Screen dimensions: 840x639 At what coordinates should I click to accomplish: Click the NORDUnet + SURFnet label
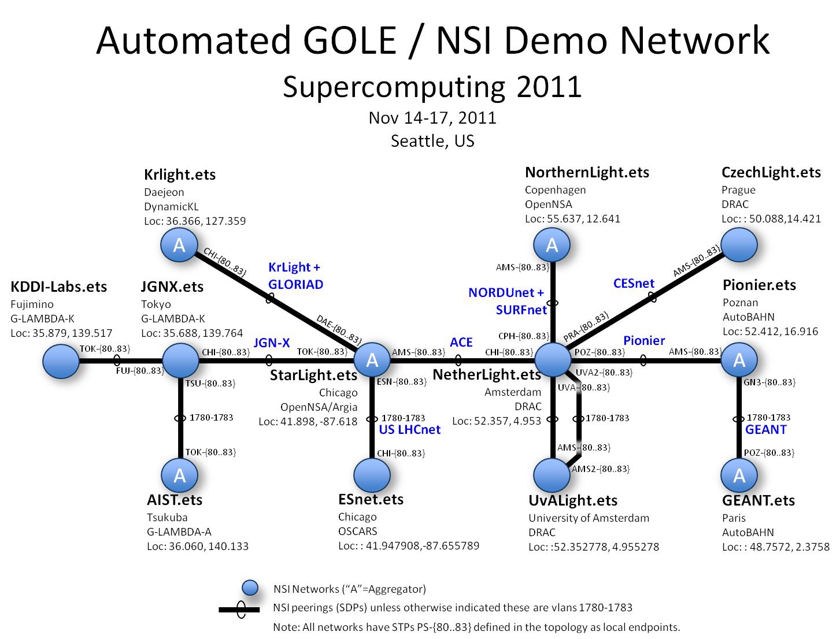(x=508, y=301)
